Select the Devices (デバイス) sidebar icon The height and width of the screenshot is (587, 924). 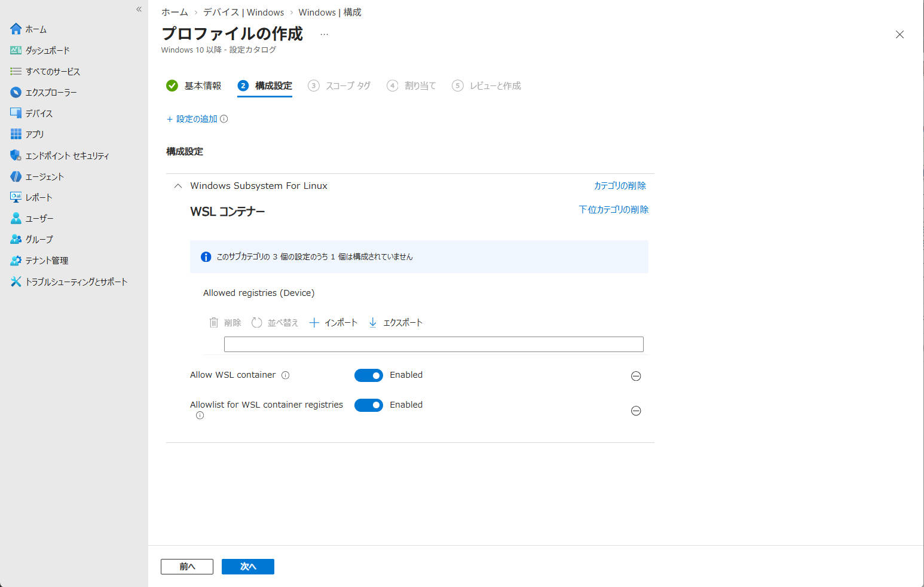tap(16, 113)
